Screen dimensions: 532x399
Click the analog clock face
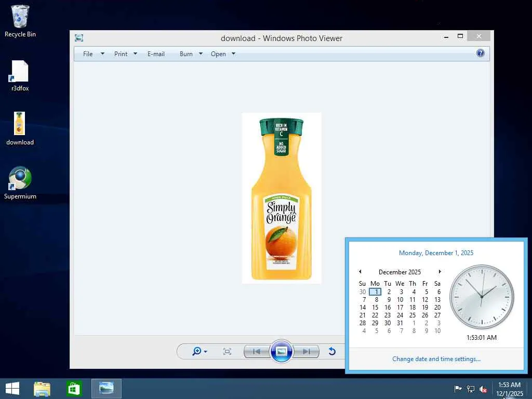pyautogui.click(x=482, y=297)
